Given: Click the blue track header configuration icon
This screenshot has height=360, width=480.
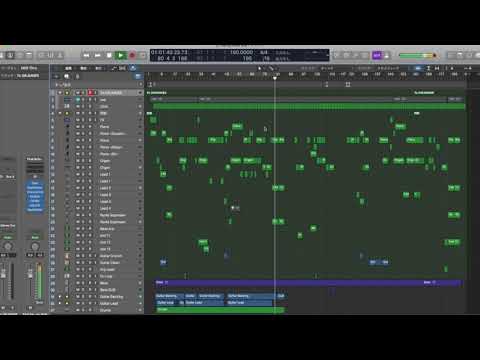Looking at the screenshot, I should click(x=138, y=76).
